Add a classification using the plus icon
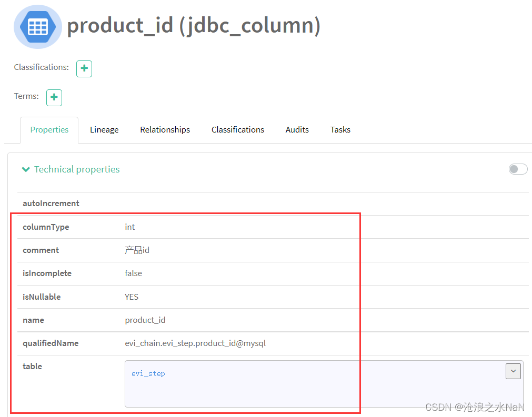Screen dimensions: 532x417 click(x=84, y=68)
